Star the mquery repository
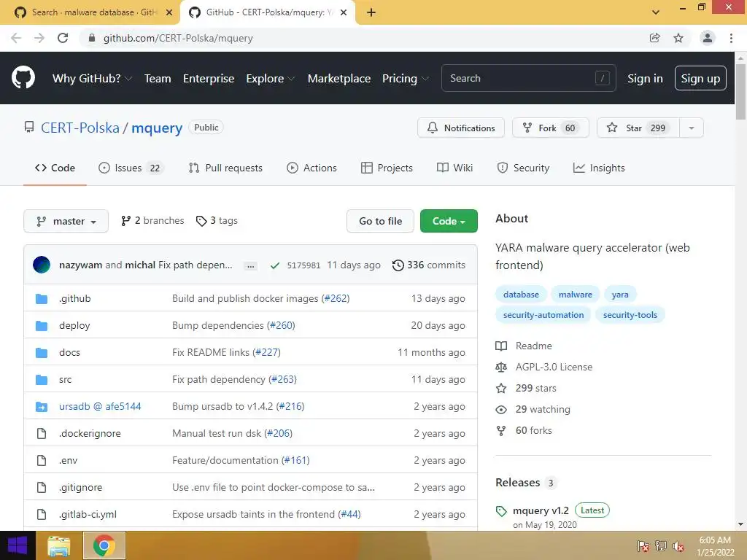 [638, 128]
